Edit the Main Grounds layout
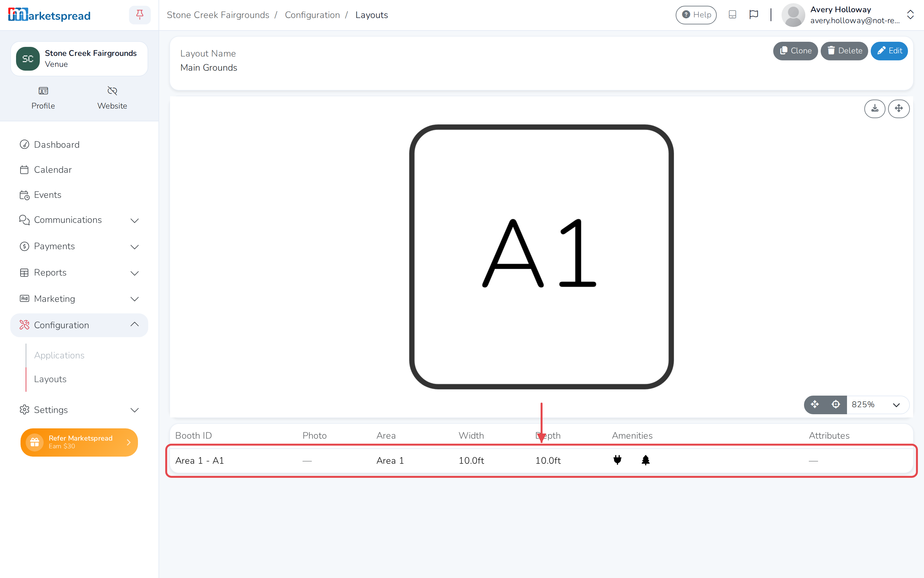 889,51
